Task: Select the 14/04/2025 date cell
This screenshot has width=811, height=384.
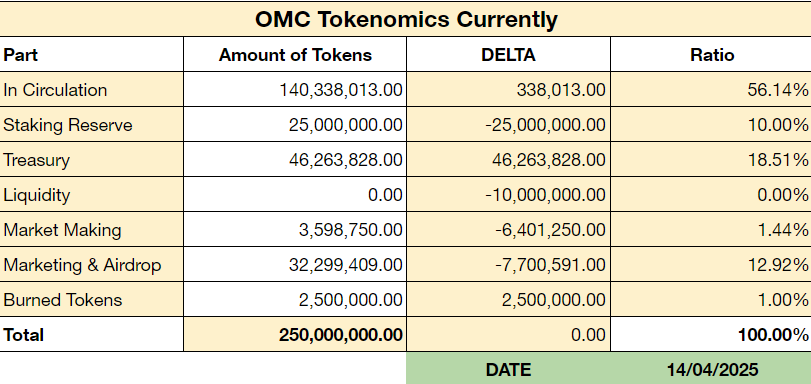Action: [x=711, y=369]
